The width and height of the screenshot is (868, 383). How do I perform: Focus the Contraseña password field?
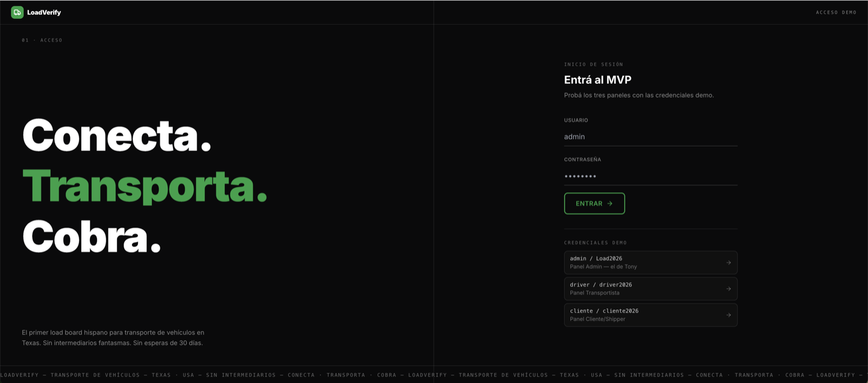(x=650, y=176)
